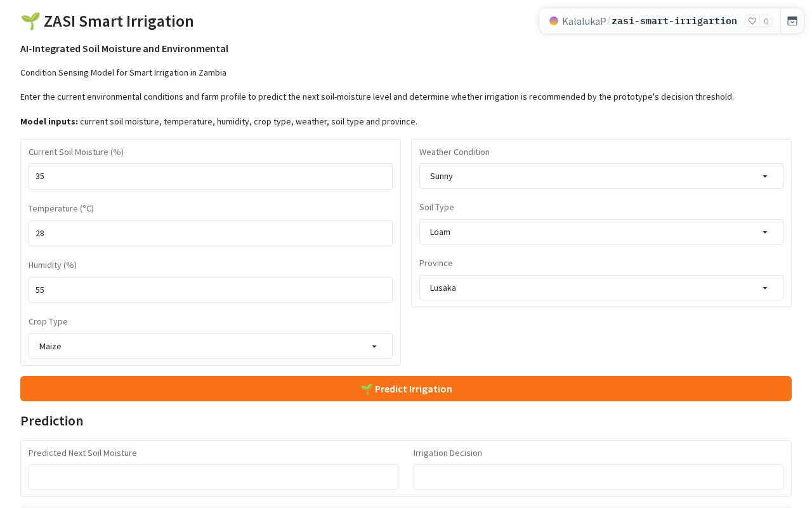
Task: Click the arrow on the Weather Condition dropdown
Action: [x=765, y=176]
